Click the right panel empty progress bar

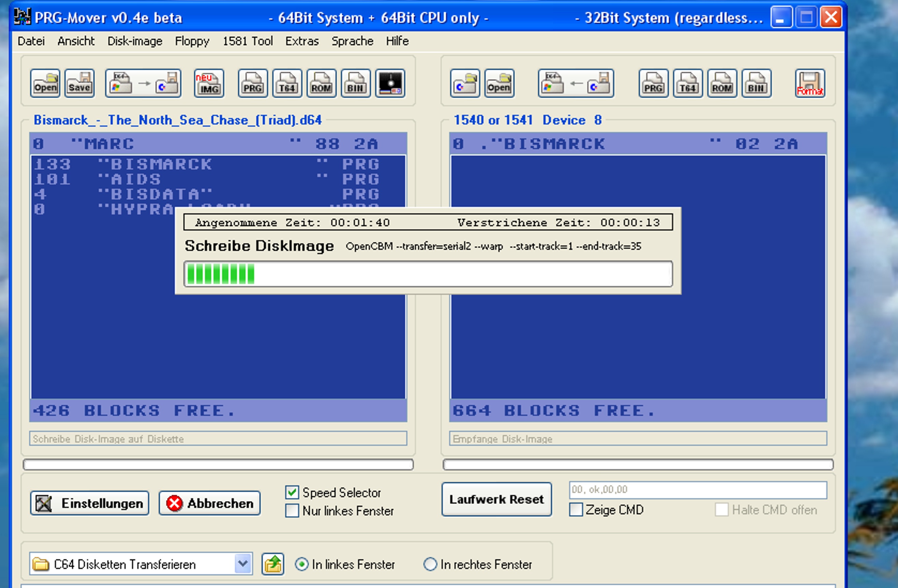coord(638,465)
